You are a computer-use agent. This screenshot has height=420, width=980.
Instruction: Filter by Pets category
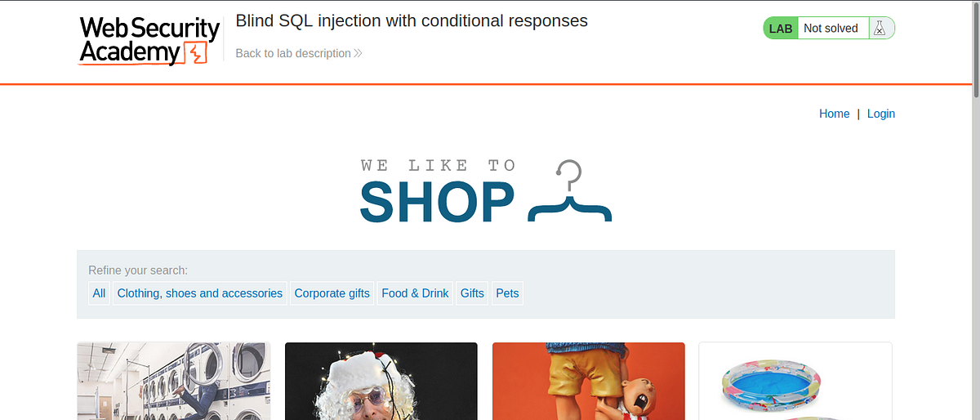[x=507, y=293]
